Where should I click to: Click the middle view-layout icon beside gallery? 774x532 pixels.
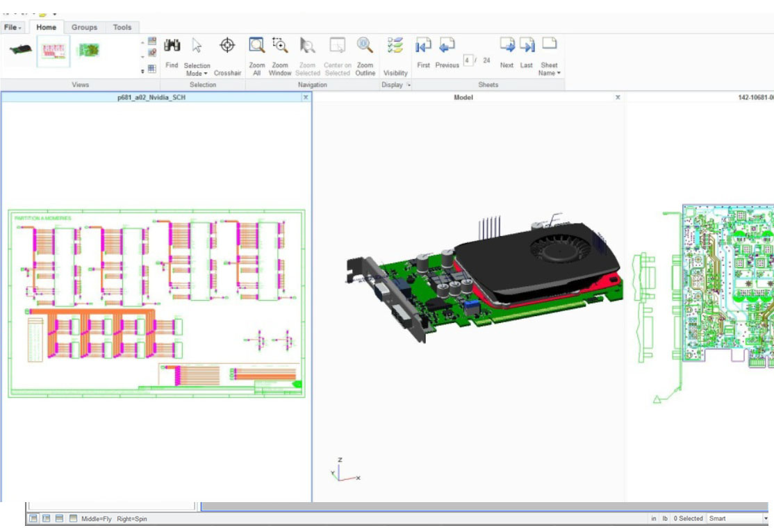152,53
